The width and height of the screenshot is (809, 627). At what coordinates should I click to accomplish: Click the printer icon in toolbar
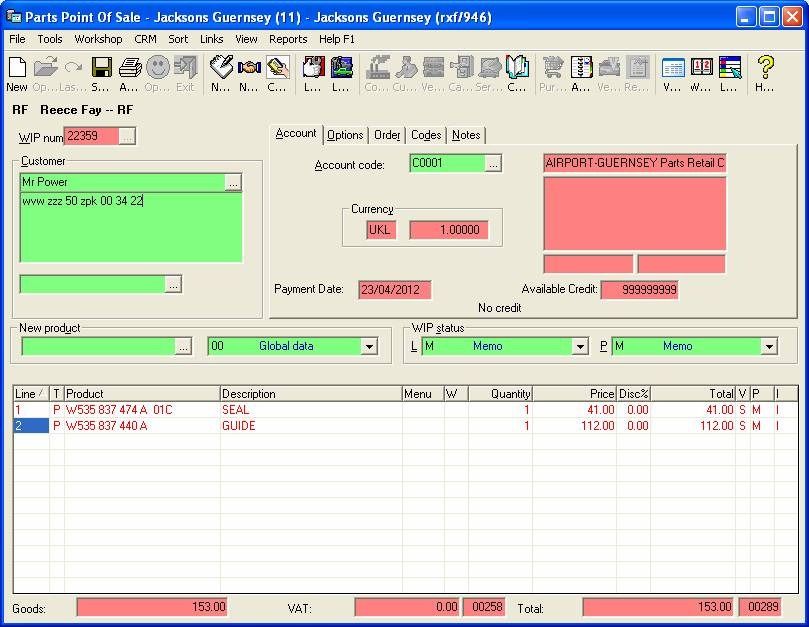coord(129,68)
